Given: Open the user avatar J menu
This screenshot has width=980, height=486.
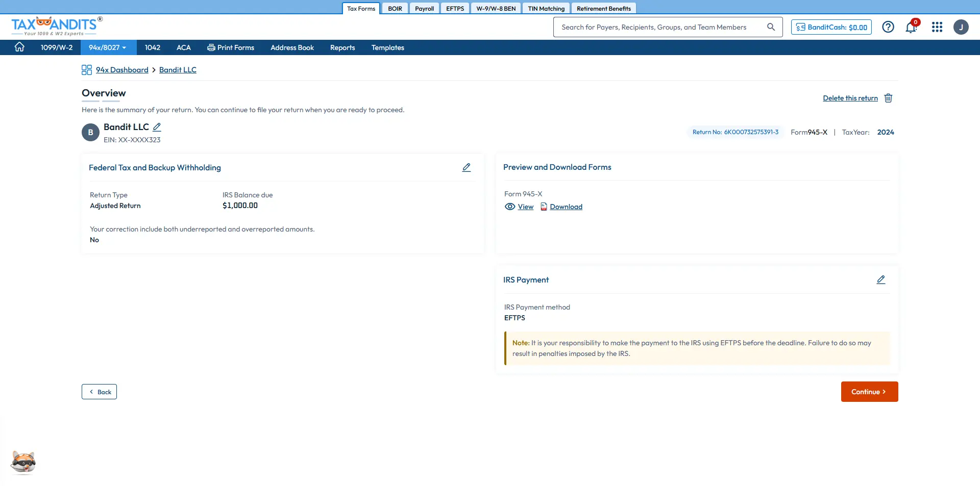Looking at the screenshot, I should [x=961, y=27].
